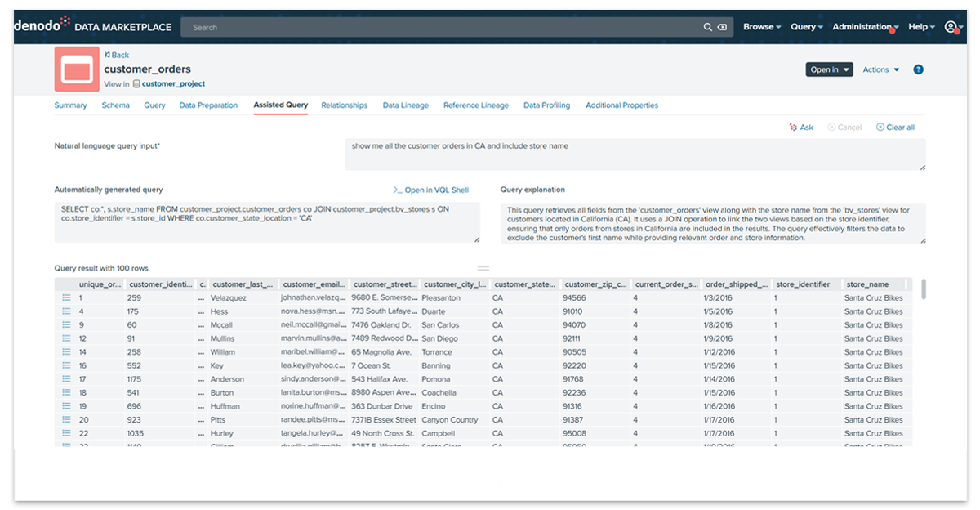Switch to the Data Lineage tab

405,105
